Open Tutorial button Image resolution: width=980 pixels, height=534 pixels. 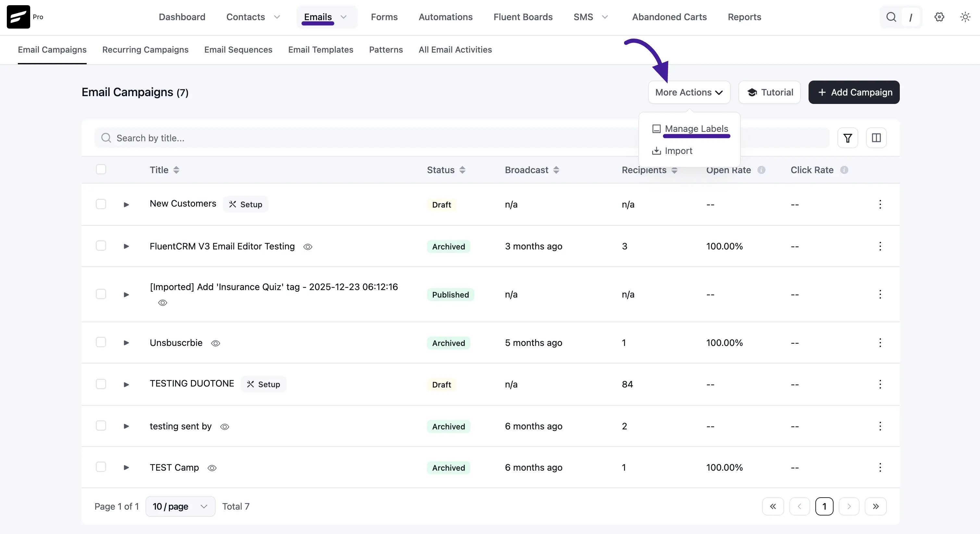(x=769, y=92)
